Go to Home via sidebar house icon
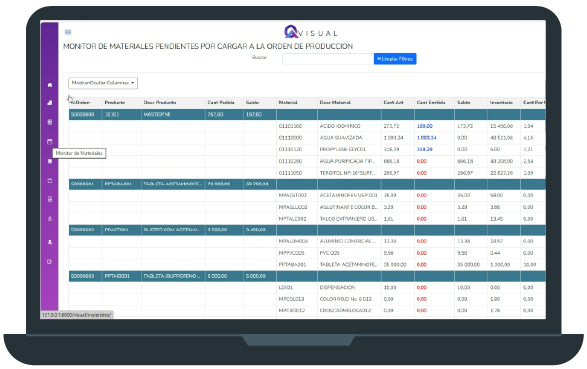The height and width of the screenshot is (369, 587). click(50, 85)
